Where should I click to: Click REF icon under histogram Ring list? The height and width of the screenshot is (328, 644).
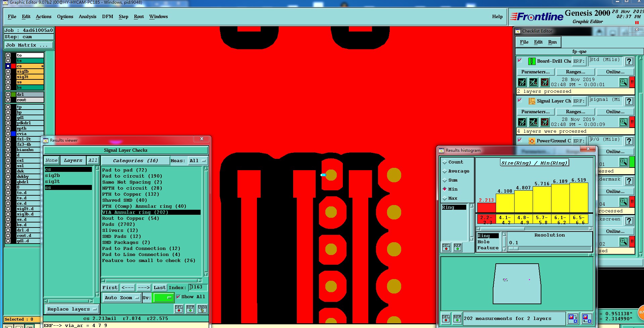458,247
